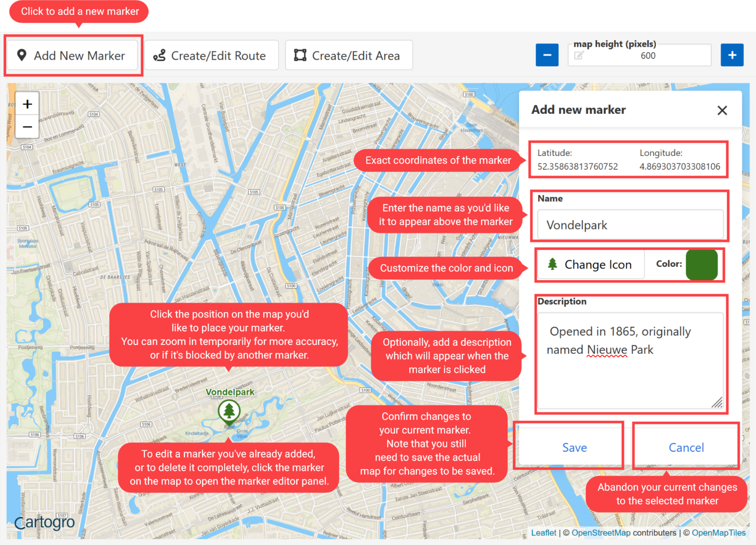Increase map height with blue plus button
Viewport: 756px width, 545px height.
click(732, 55)
